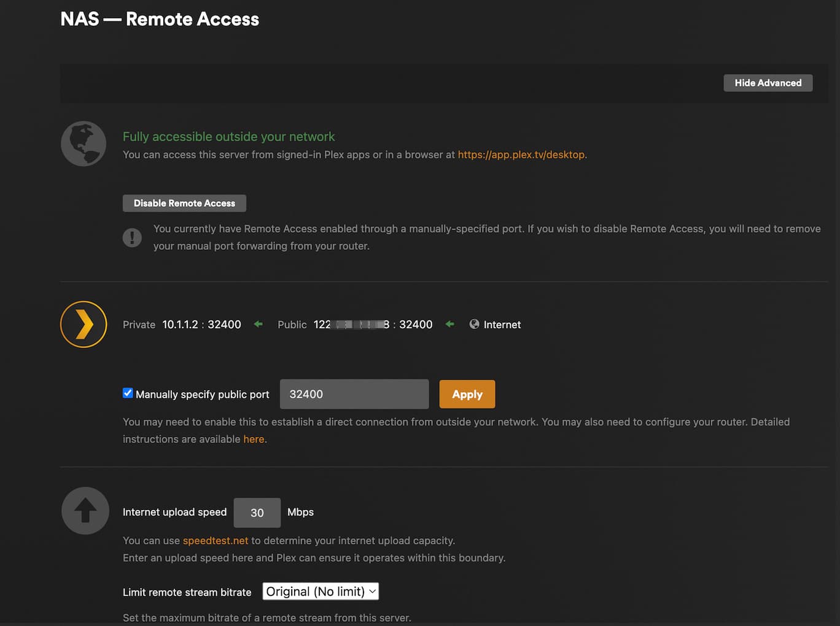The height and width of the screenshot is (626, 840).
Task: Click the public port input field
Action: (x=354, y=394)
